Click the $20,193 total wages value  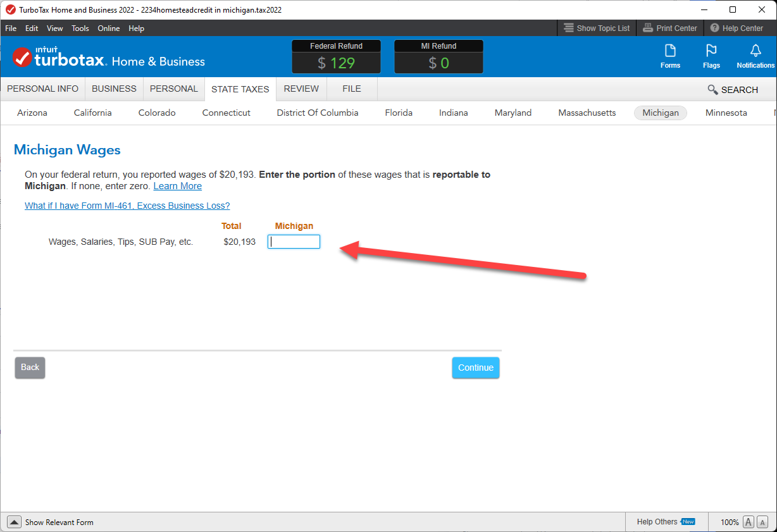click(240, 242)
